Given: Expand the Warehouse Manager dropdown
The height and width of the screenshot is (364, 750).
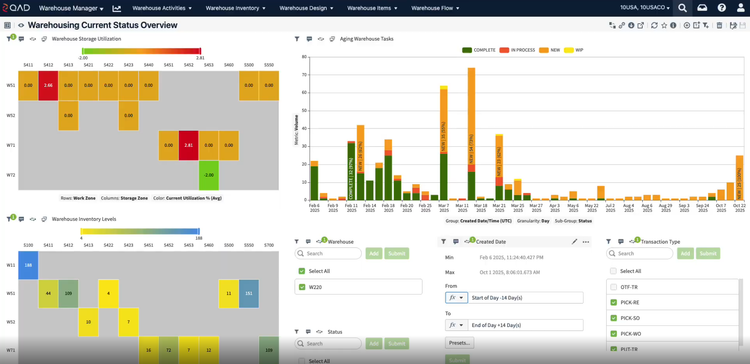Looking at the screenshot, I should click(71, 8).
